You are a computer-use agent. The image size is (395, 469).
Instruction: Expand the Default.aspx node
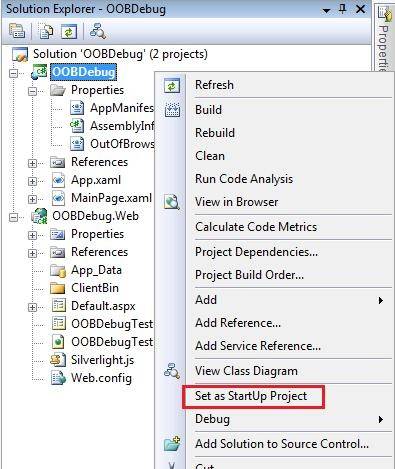click(32, 307)
